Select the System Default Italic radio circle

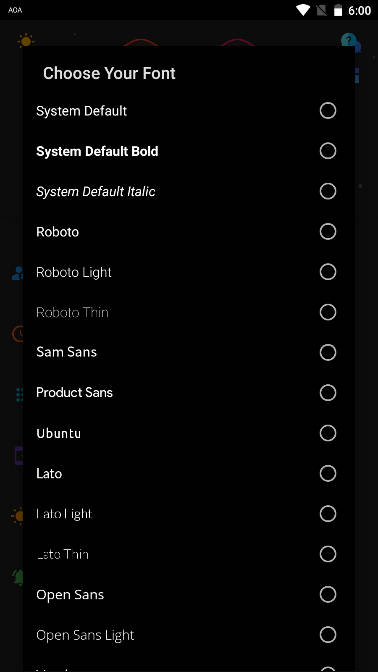tap(328, 192)
